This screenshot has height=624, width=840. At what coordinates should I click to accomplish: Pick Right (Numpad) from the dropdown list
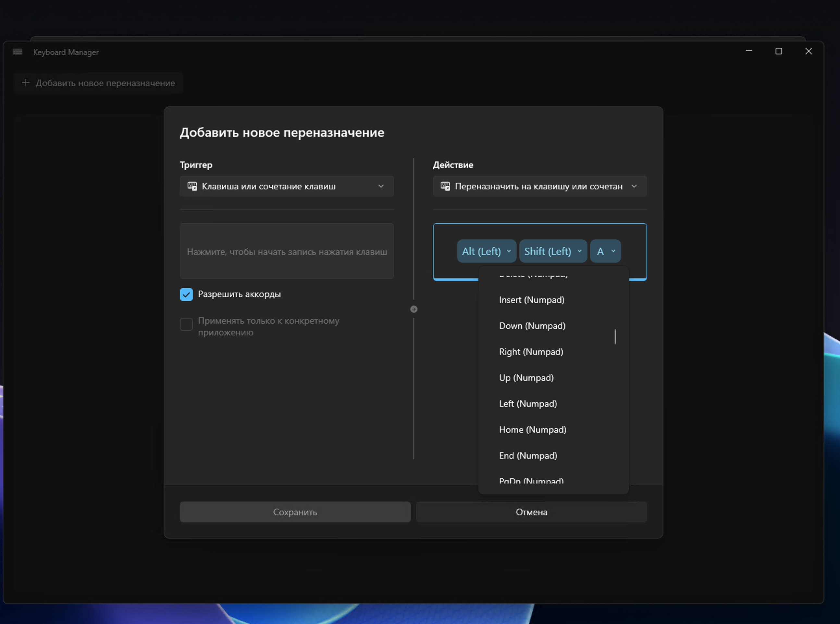point(531,352)
